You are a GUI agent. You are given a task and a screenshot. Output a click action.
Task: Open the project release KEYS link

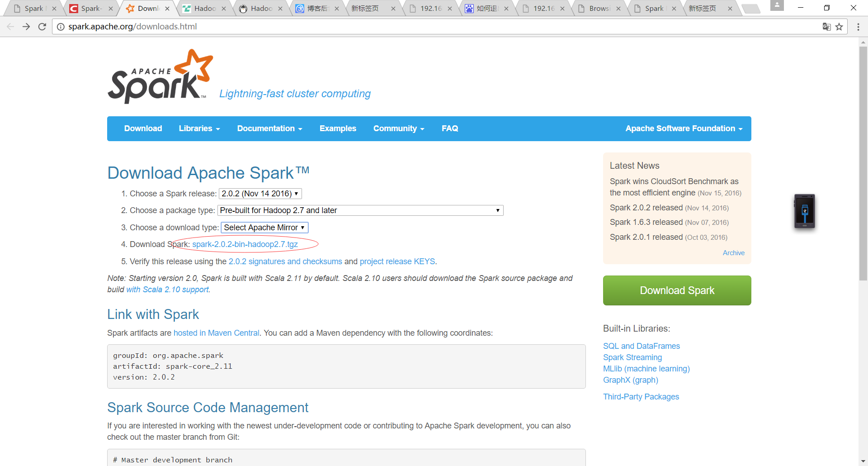[x=397, y=262]
